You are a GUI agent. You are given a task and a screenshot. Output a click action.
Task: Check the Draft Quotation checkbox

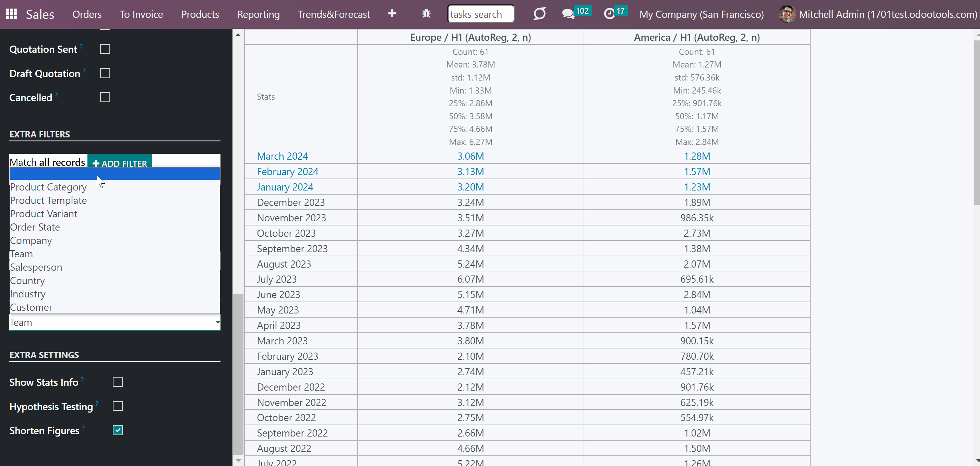105,73
